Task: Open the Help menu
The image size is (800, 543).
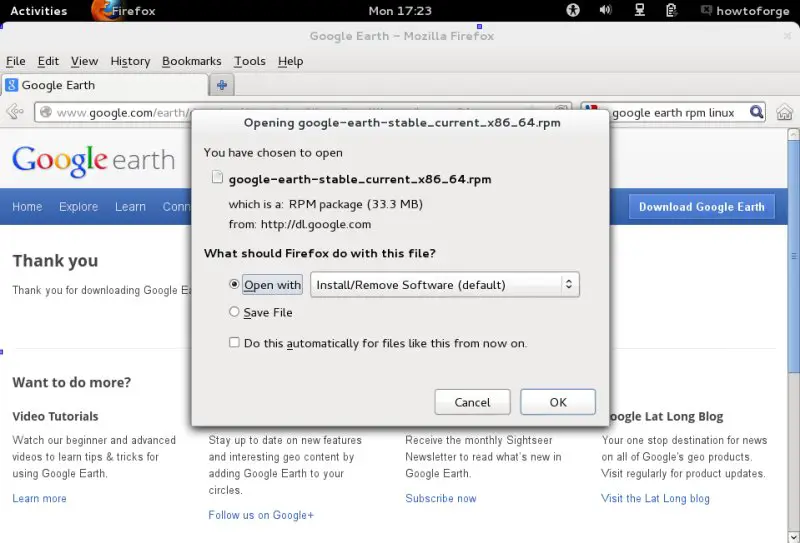Action: coord(290,61)
